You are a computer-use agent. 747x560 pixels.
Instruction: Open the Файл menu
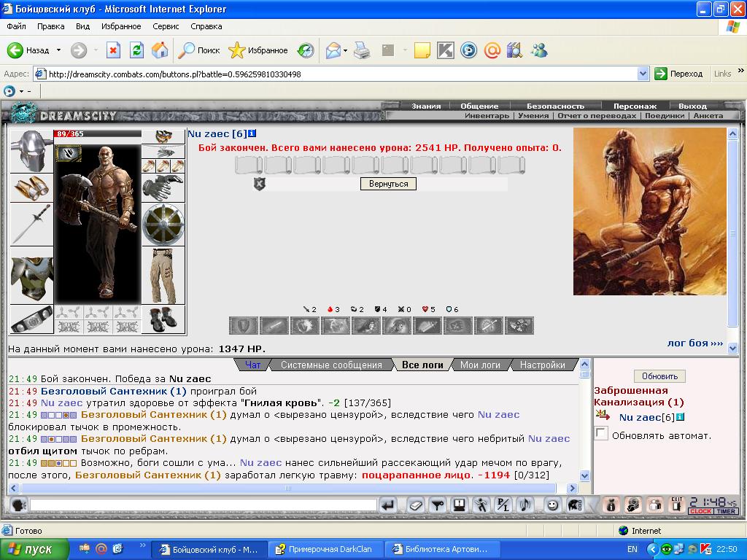pyautogui.click(x=16, y=26)
